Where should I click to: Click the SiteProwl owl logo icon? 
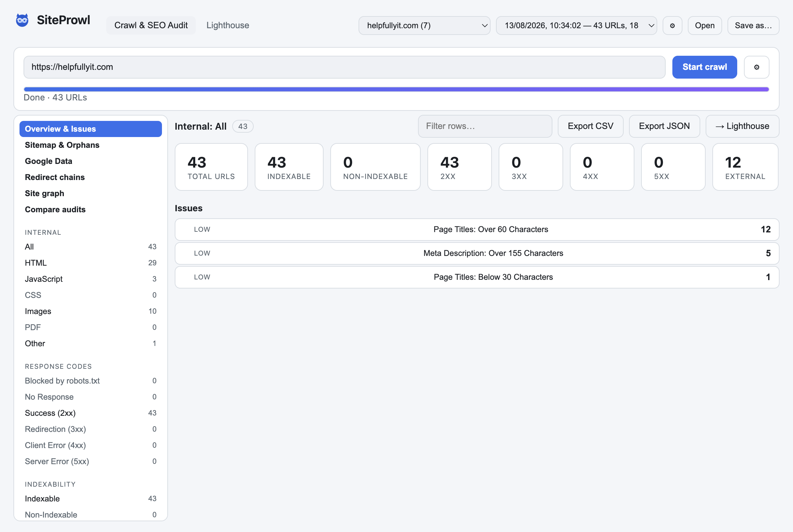coord(23,20)
